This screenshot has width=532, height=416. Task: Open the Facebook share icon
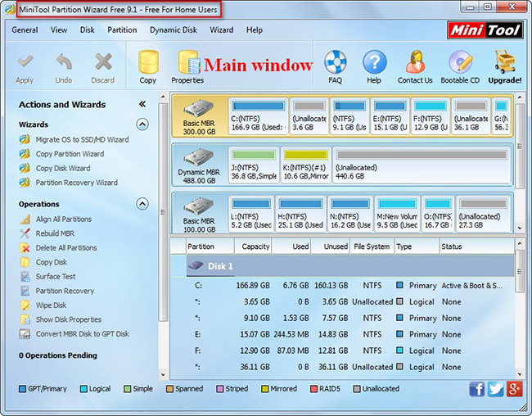(477, 389)
